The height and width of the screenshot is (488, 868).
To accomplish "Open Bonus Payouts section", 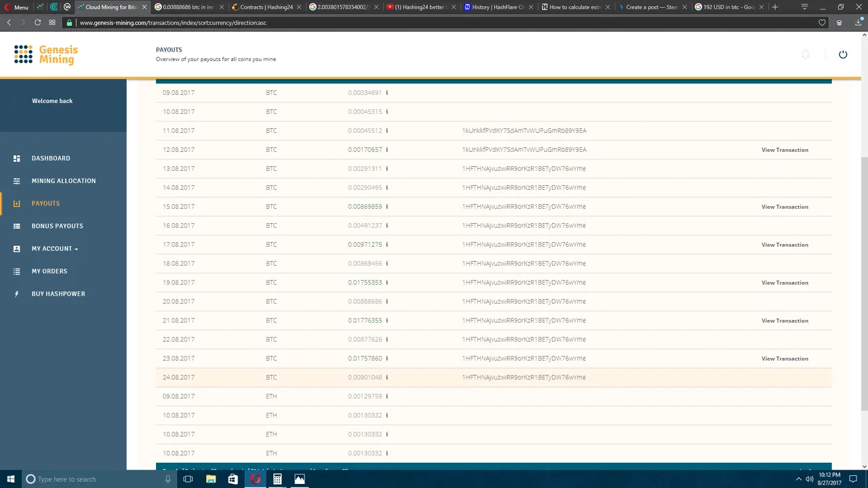I will [57, 226].
